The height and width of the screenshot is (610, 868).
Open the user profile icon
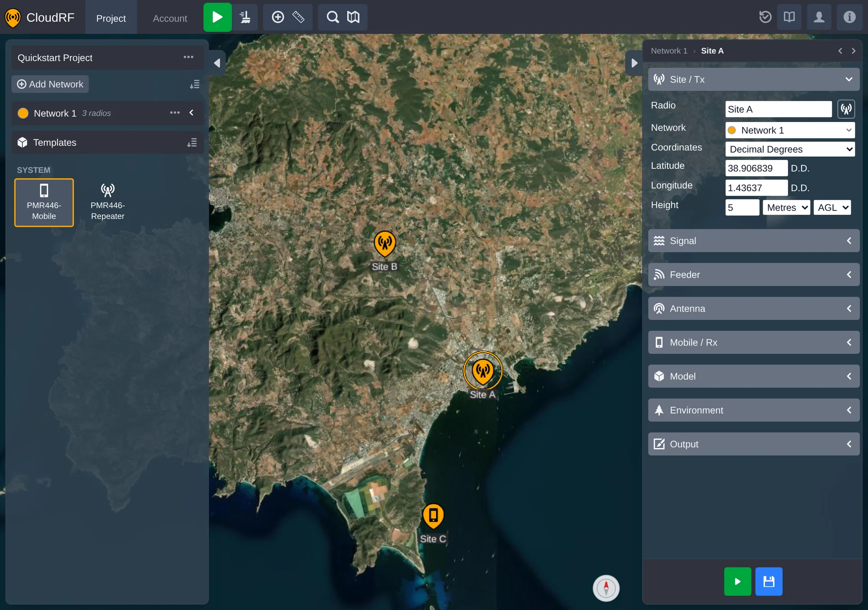pos(819,17)
